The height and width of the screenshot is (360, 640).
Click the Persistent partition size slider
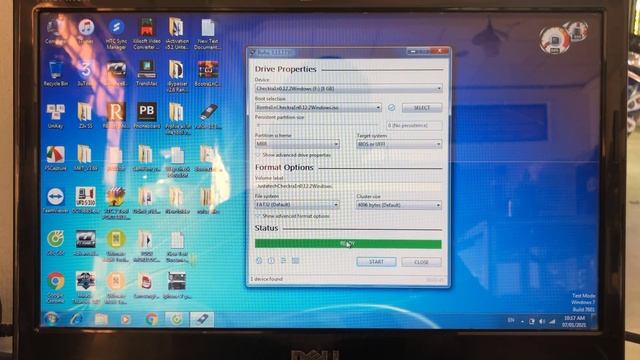click(318, 125)
